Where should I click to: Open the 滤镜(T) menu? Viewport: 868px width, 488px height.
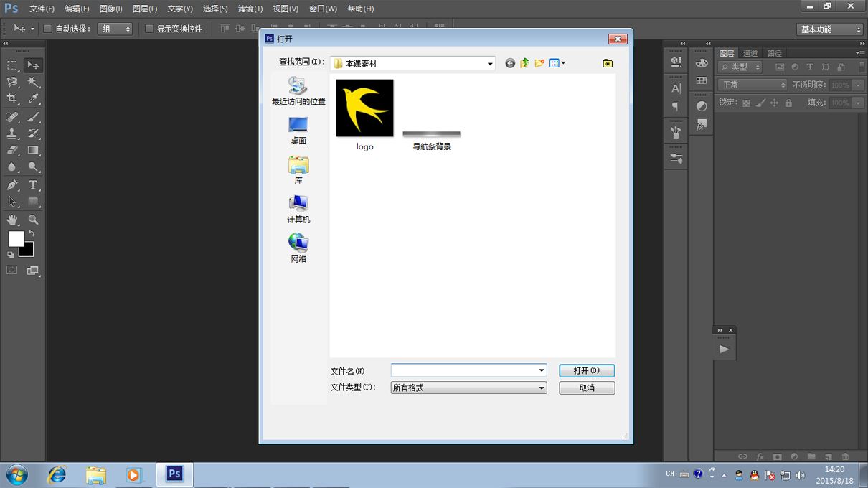(250, 9)
